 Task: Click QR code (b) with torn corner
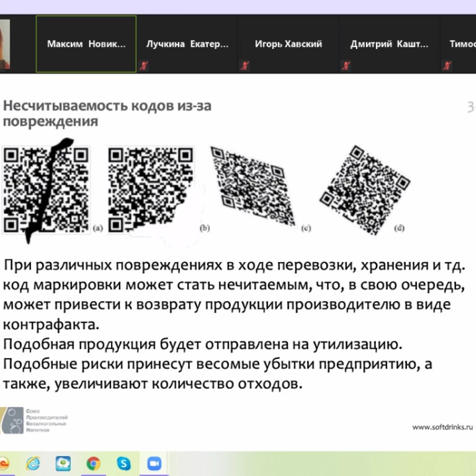click(151, 190)
